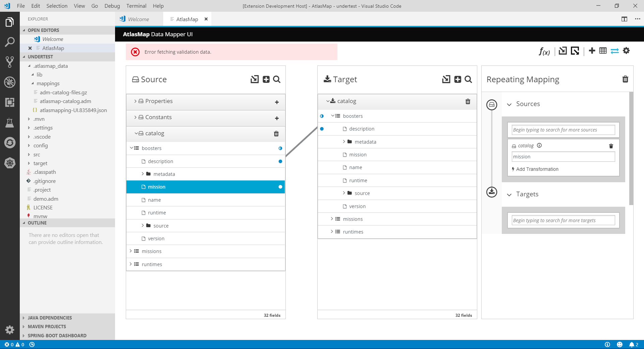Image resolution: width=644 pixels, height=349 pixels.
Task: Import an ADM archive via the toolbar import icon
Action: point(563,51)
